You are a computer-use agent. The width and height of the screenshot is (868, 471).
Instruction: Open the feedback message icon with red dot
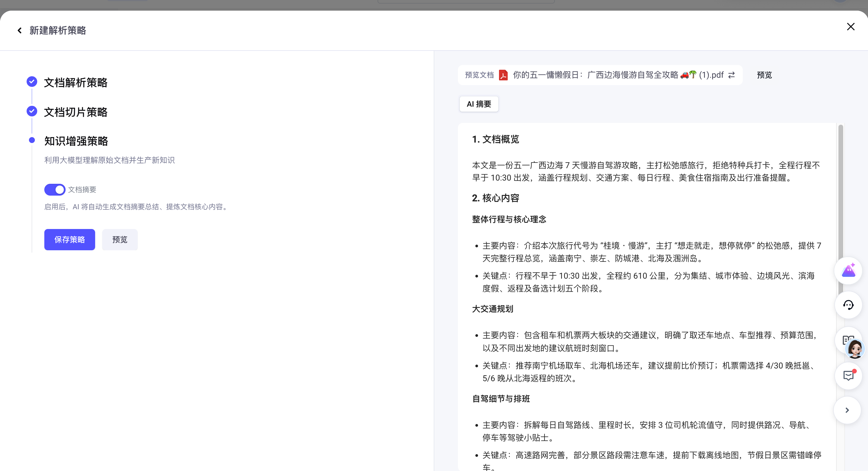[848, 376]
